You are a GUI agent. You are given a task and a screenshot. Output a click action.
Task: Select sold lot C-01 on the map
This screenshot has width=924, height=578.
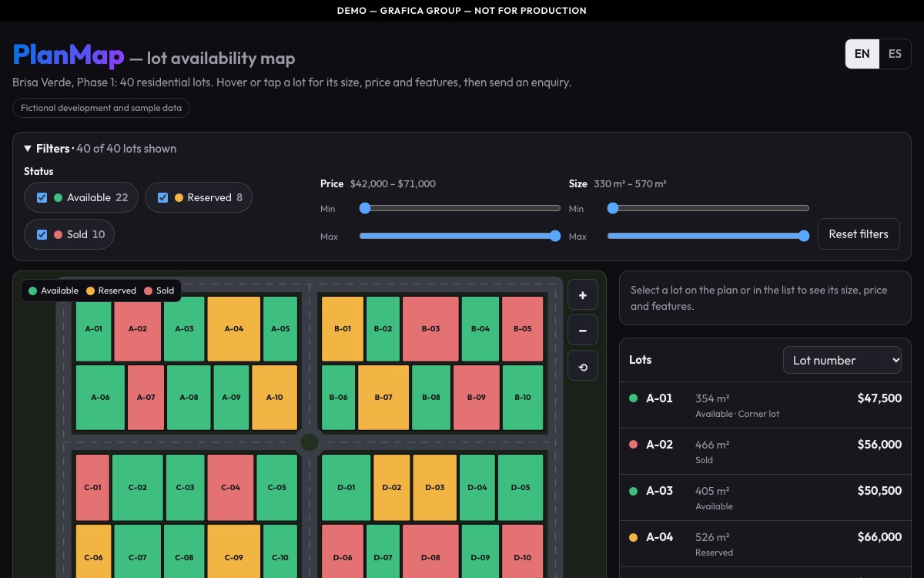[92, 488]
